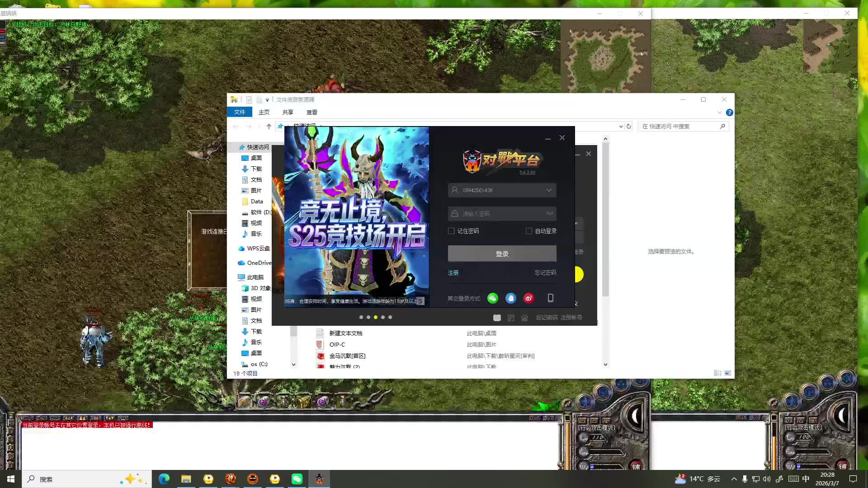Choose mobile phone login icon
This screenshot has height=488, width=868.
click(x=550, y=298)
